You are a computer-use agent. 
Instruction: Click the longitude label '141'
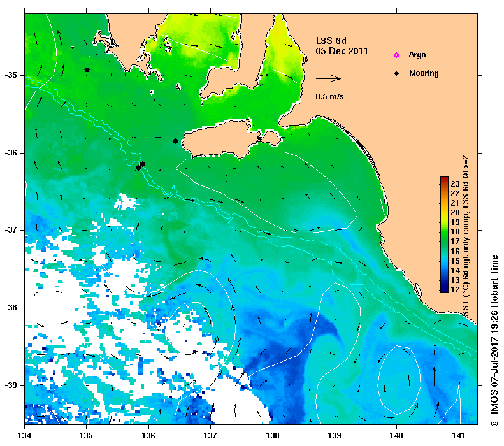coord(459,436)
